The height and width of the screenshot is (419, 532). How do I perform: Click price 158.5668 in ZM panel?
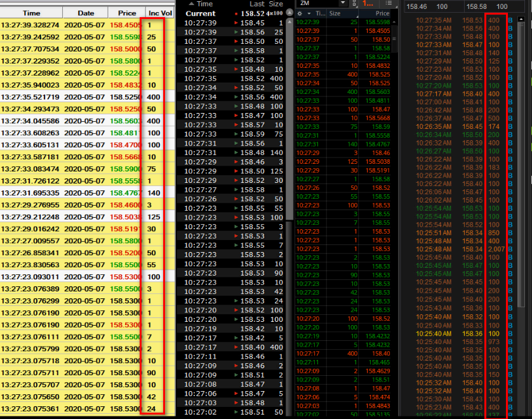tap(378, 118)
